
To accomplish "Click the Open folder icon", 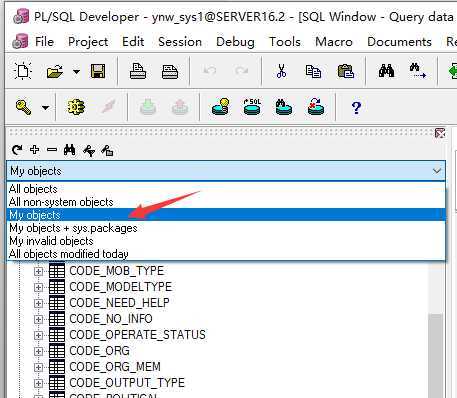I will [x=55, y=71].
